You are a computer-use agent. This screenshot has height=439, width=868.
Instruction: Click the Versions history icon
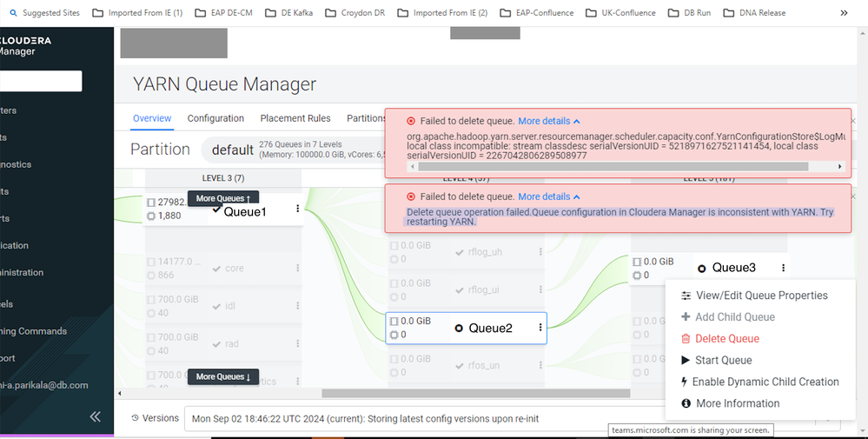point(135,418)
